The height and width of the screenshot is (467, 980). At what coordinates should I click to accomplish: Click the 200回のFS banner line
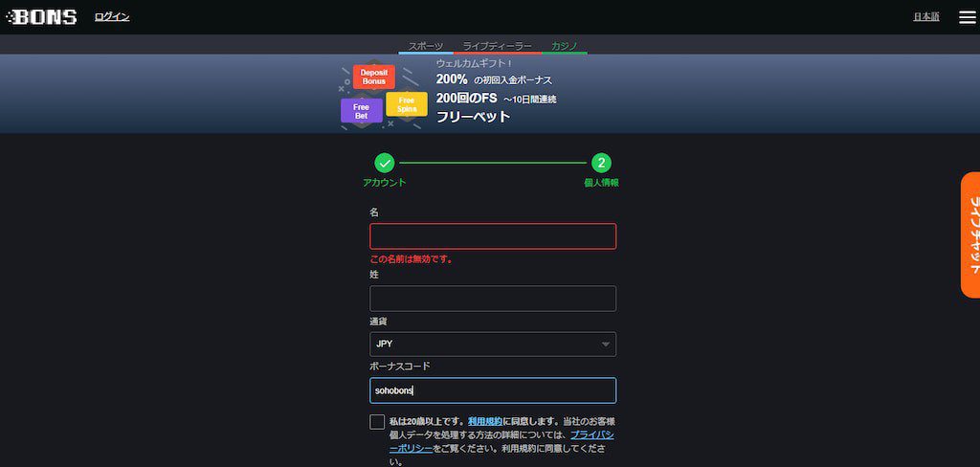497,99
